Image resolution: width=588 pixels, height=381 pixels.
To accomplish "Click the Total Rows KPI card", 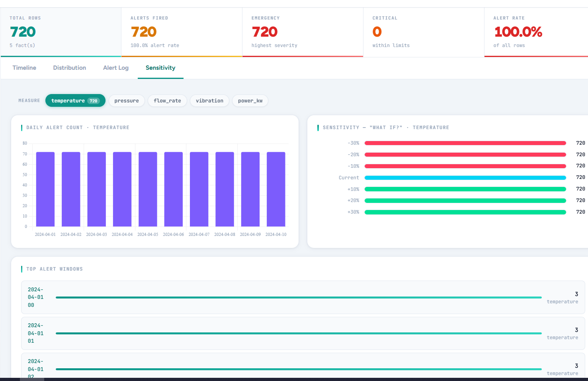I will (x=61, y=32).
